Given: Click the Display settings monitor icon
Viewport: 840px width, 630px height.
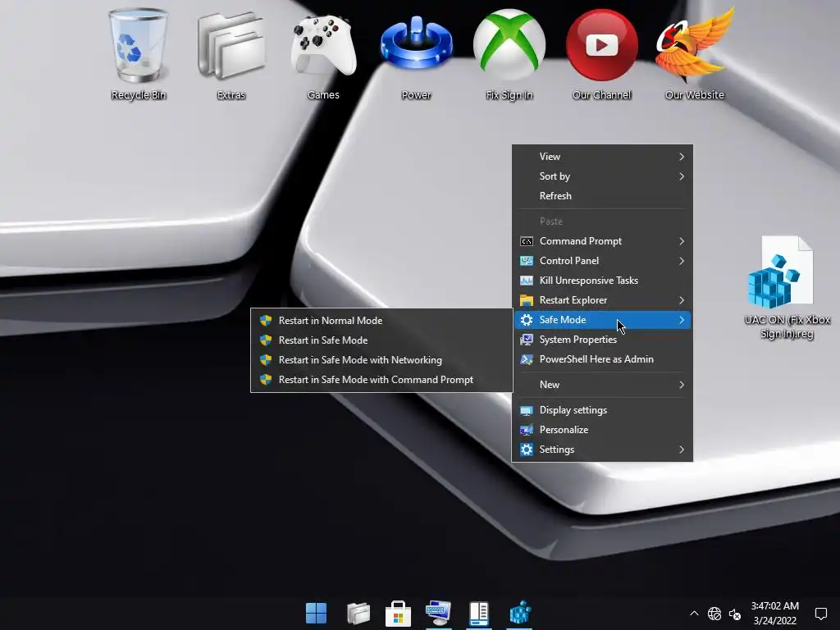Looking at the screenshot, I should [x=527, y=410].
